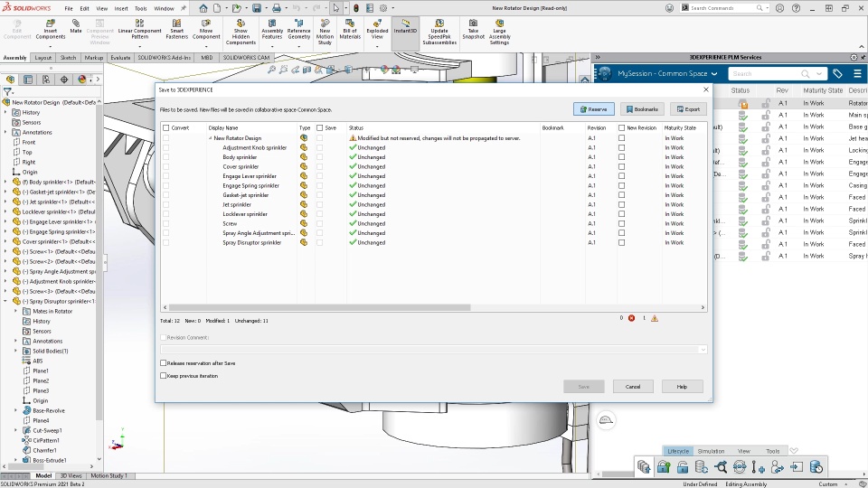Click the Exploded View icon
868x488 pixels.
(x=377, y=23)
